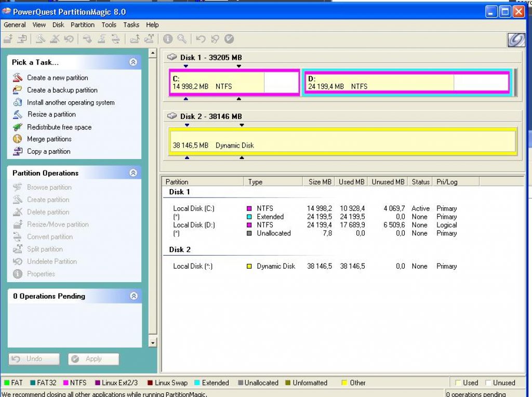Click the Pri/Log column header
This screenshot has width=532, height=397.
coord(456,182)
